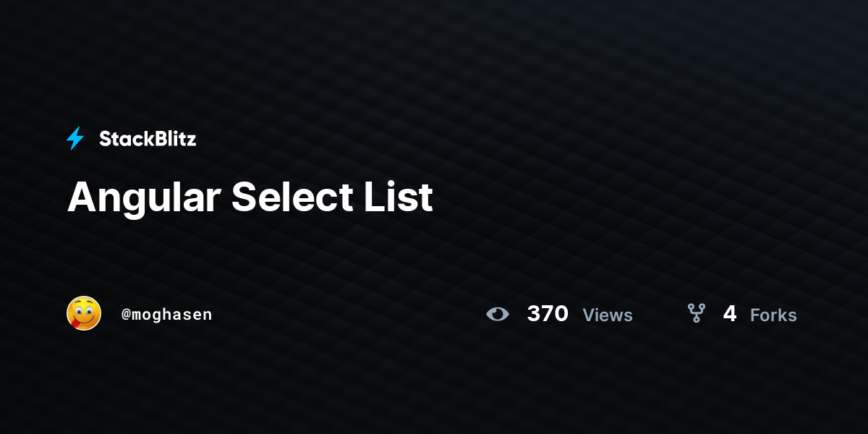Click the Blitz part of the wordmark
This screenshot has height=434, width=868.
[x=173, y=139]
